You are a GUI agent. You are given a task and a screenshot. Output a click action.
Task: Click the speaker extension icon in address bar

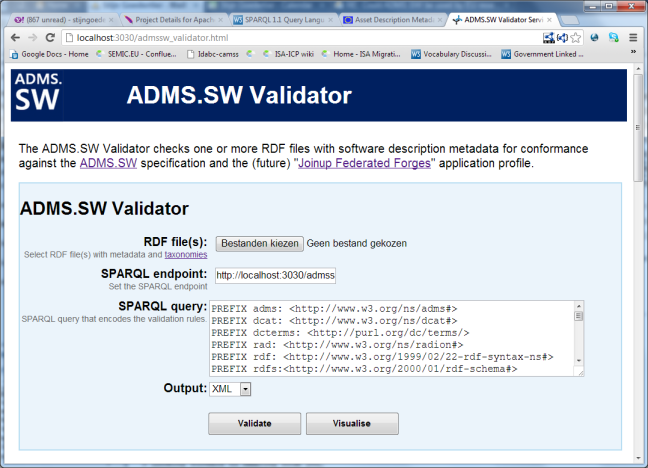coord(562,38)
